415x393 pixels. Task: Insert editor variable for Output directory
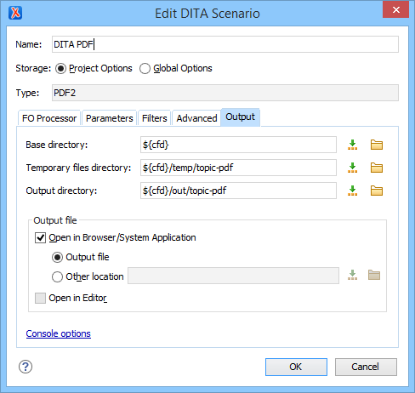(352, 191)
